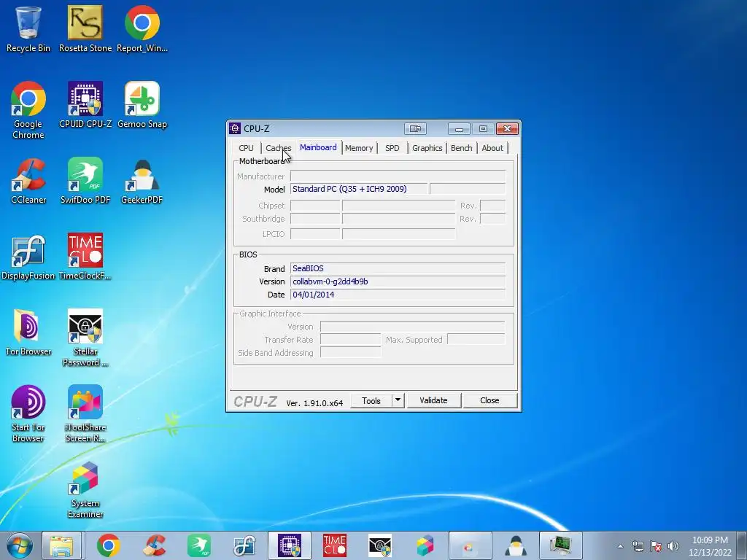This screenshot has width=747, height=560.
Task: Select the Gemoo Snap desktop icon
Action: [142, 105]
